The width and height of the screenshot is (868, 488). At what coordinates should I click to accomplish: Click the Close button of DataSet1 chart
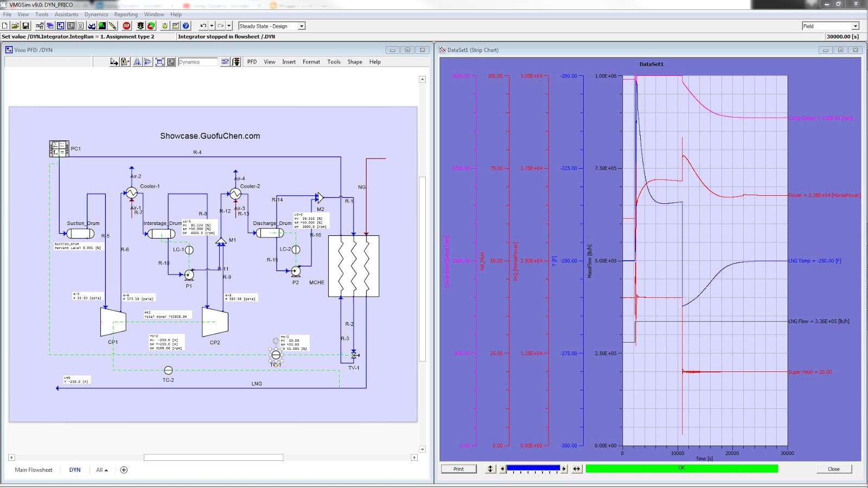(x=834, y=468)
